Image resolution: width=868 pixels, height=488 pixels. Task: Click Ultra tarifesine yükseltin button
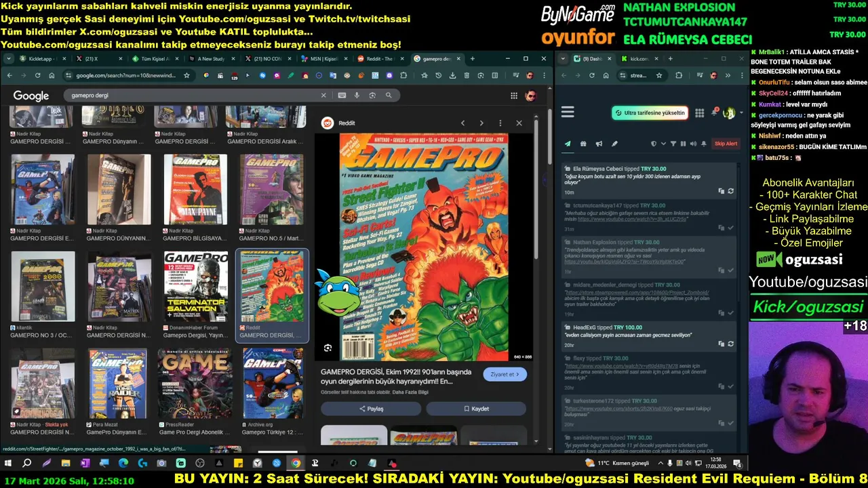[650, 113]
